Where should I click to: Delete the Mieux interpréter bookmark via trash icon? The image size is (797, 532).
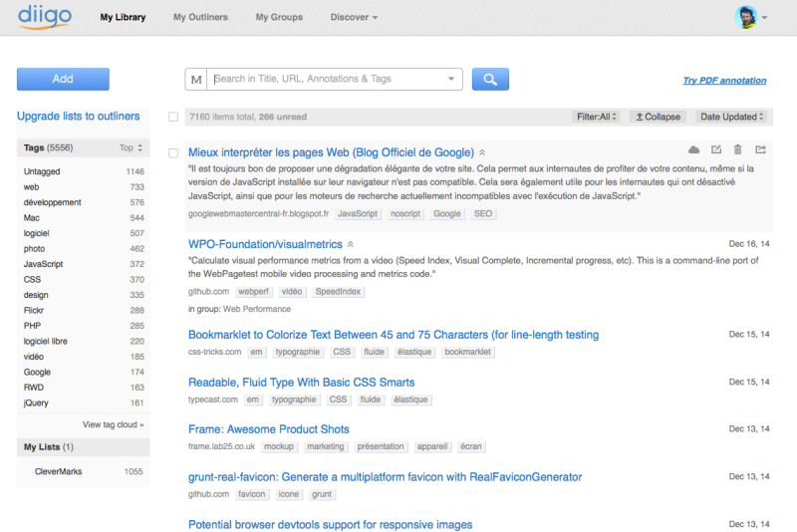pos(737,149)
